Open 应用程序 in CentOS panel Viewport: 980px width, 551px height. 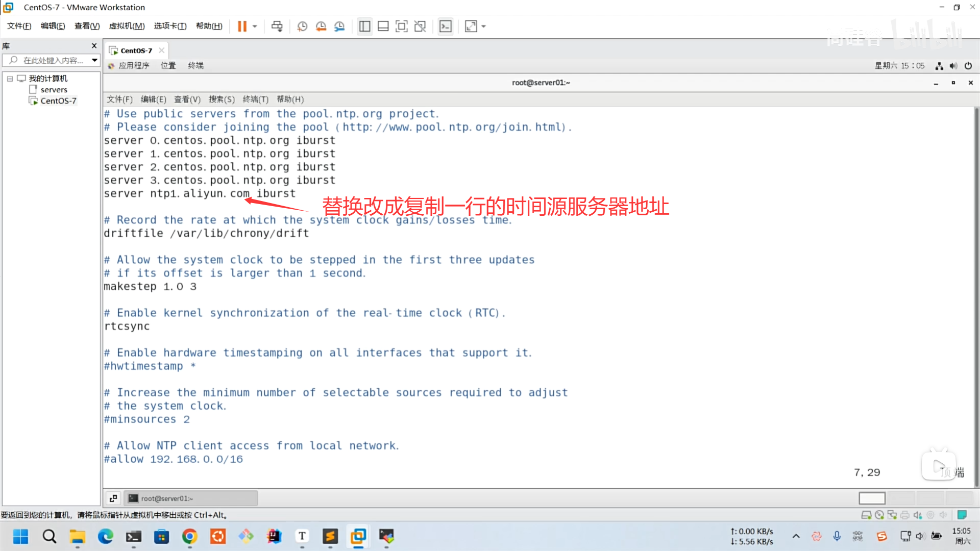[133, 65]
